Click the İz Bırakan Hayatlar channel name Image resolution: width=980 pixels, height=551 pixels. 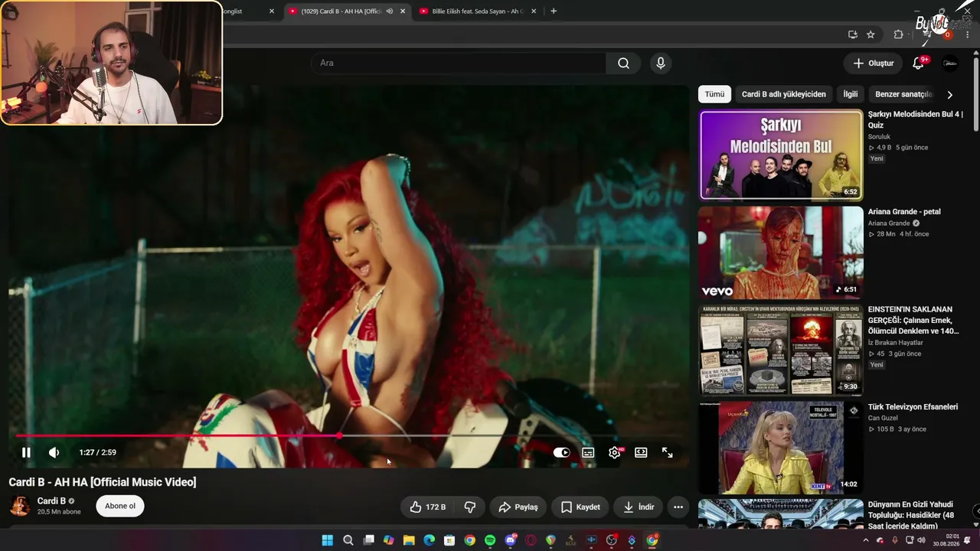[896, 343]
